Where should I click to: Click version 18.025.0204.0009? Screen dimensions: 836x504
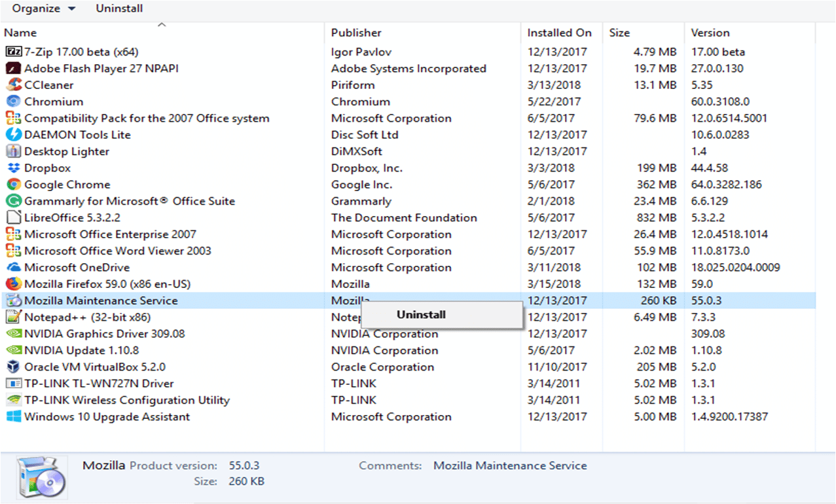pos(736,268)
